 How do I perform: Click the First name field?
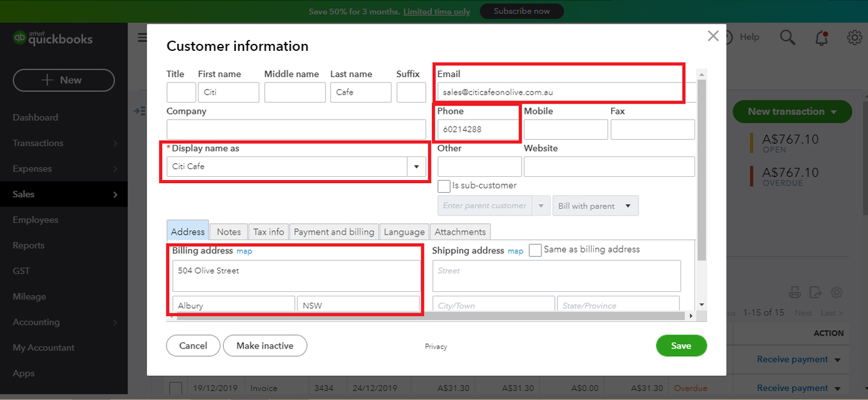(x=229, y=92)
